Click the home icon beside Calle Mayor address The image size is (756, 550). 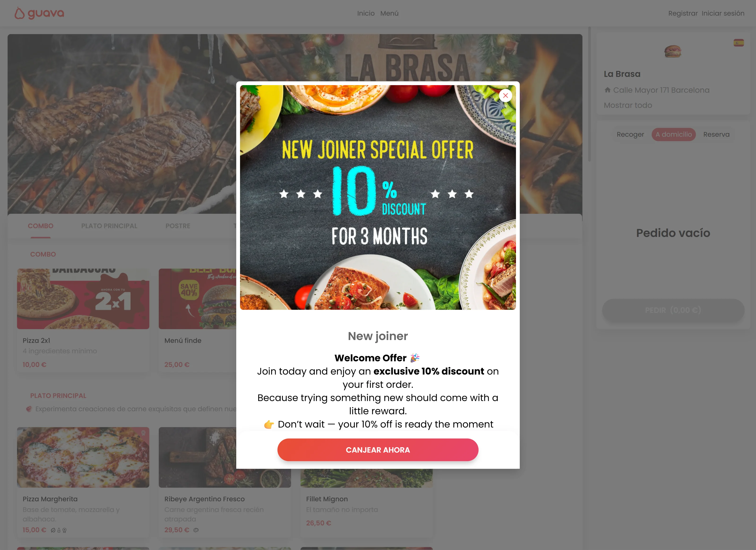pyautogui.click(x=607, y=90)
